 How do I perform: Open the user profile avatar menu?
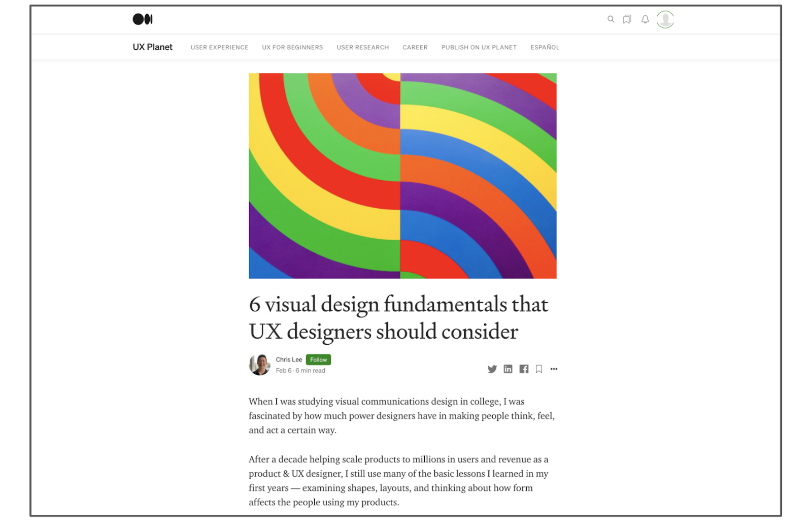[x=665, y=19]
